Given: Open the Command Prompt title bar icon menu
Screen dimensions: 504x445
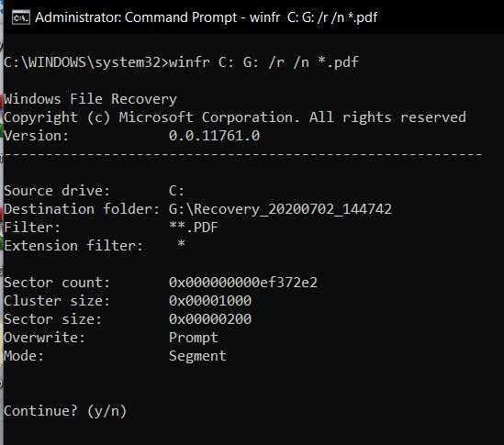Looking at the screenshot, I should 21,17.
